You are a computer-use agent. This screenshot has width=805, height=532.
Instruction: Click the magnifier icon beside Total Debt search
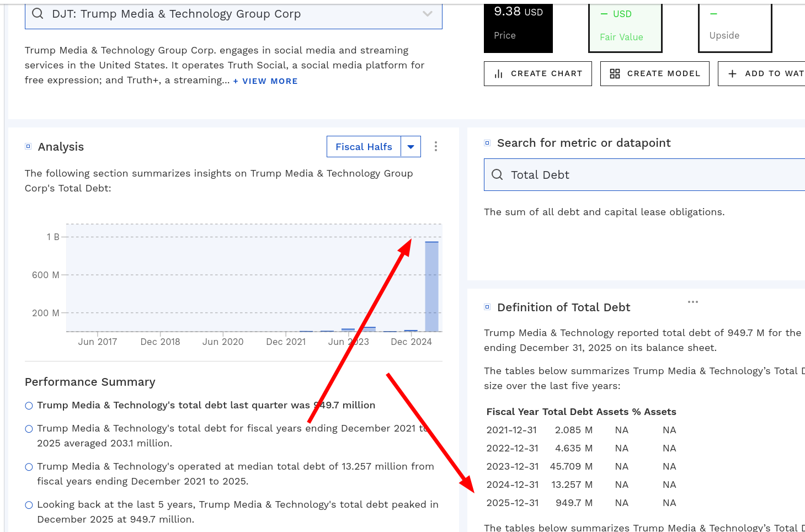click(x=497, y=174)
